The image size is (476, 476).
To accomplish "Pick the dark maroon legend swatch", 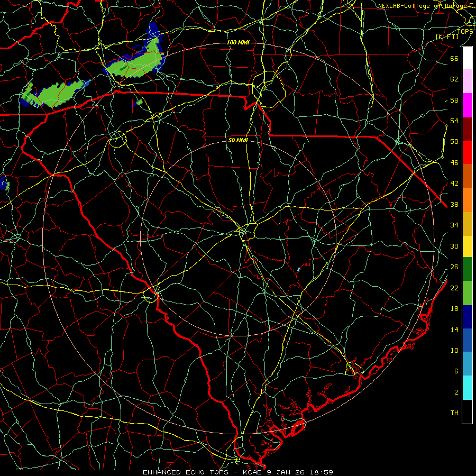I will coord(467,129).
